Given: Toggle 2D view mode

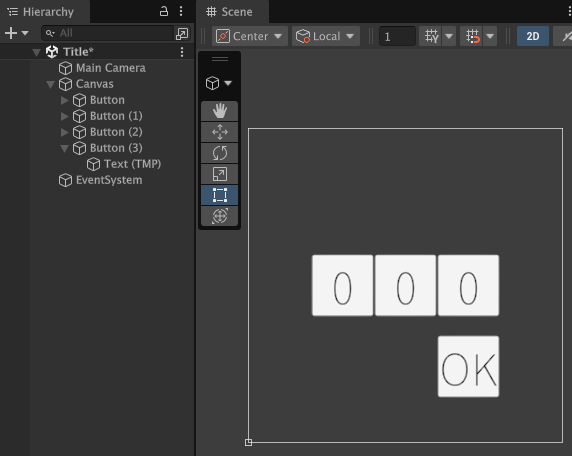Looking at the screenshot, I should (x=533, y=36).
